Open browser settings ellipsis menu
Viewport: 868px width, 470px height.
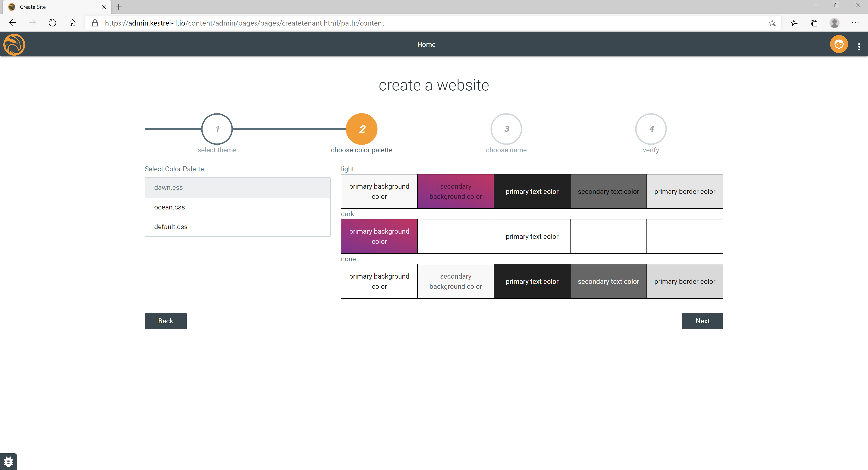point(855,23)
